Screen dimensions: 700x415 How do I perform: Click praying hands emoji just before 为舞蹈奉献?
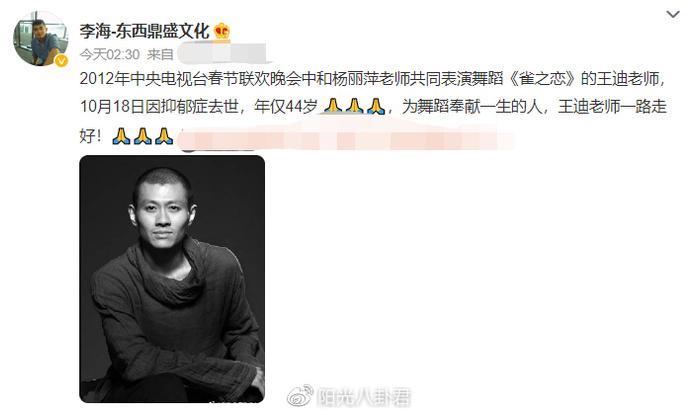376,106
